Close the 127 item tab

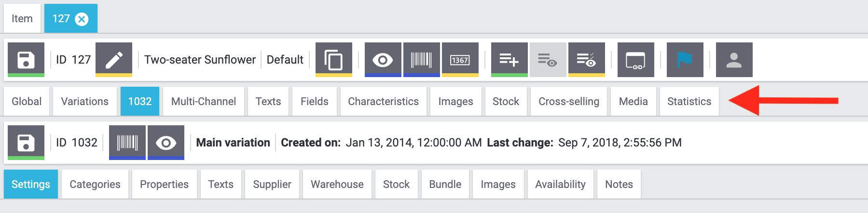(82, 19)
